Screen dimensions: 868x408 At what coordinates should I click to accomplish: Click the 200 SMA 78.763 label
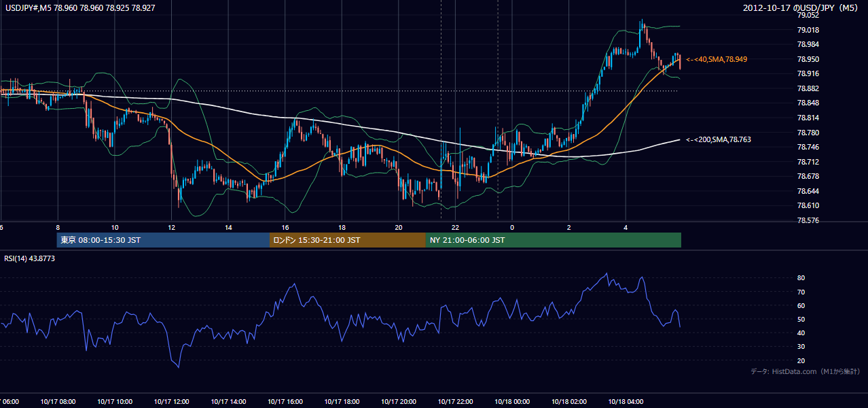pos(719,139)
